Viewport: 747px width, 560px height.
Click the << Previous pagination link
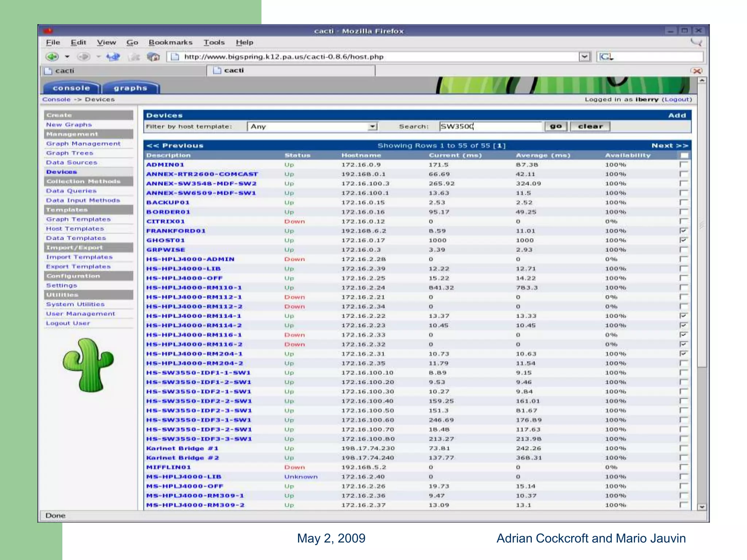[x=175, y=145]
